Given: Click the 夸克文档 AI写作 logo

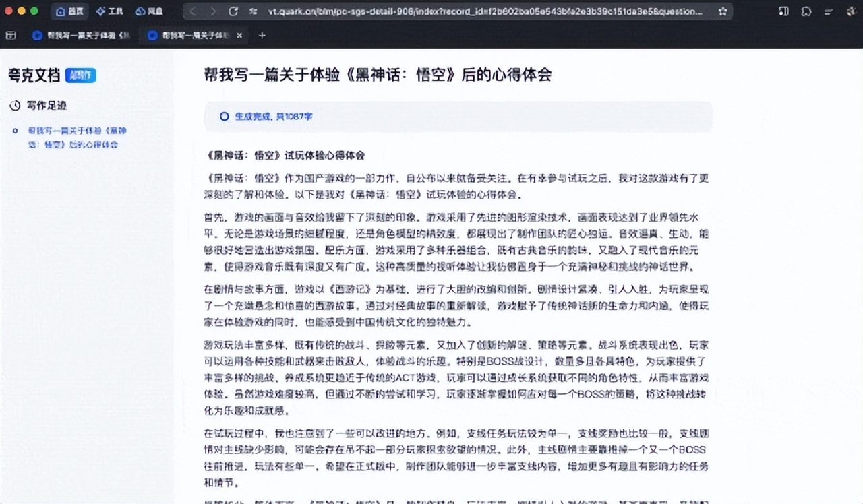Looking at the screenshot, I should pyautogui.click(x=52, y=75).
